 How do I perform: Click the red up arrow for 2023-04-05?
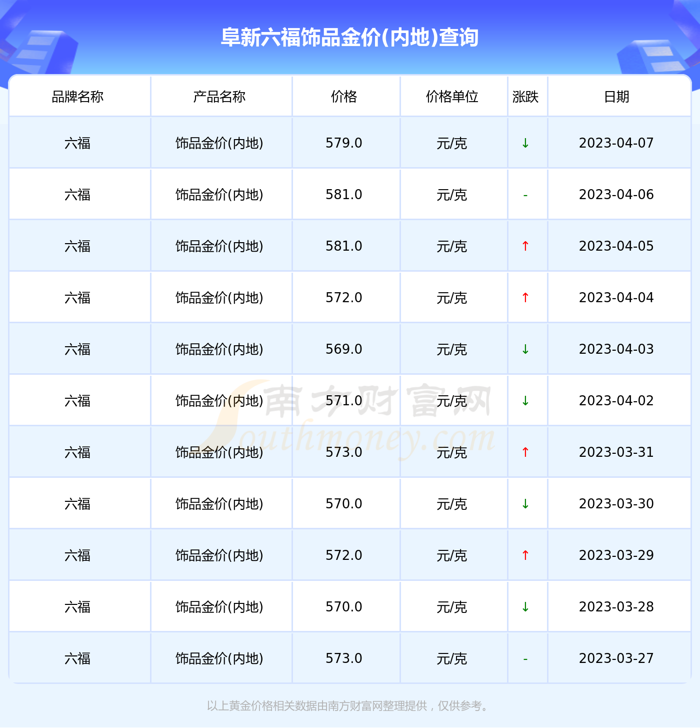525,246
